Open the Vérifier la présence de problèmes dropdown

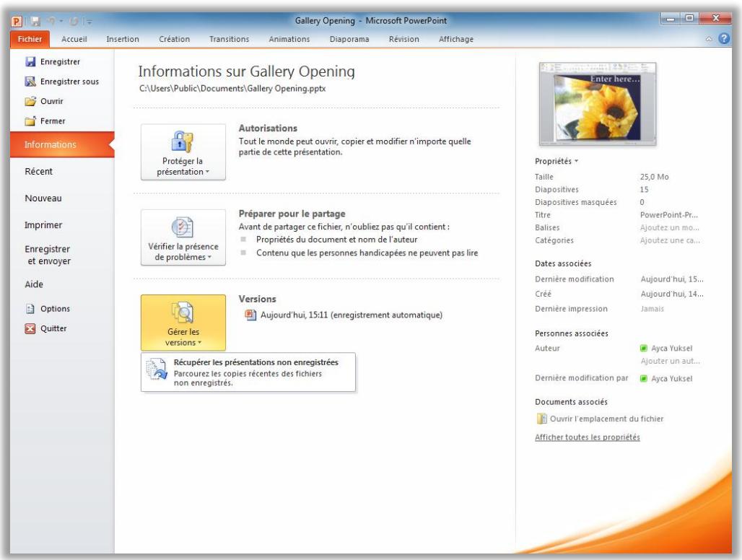pos(183,237)
